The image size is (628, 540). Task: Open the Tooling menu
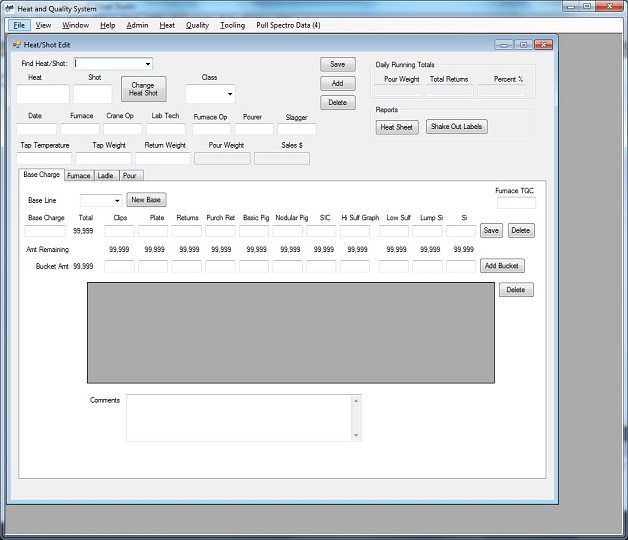232,25
